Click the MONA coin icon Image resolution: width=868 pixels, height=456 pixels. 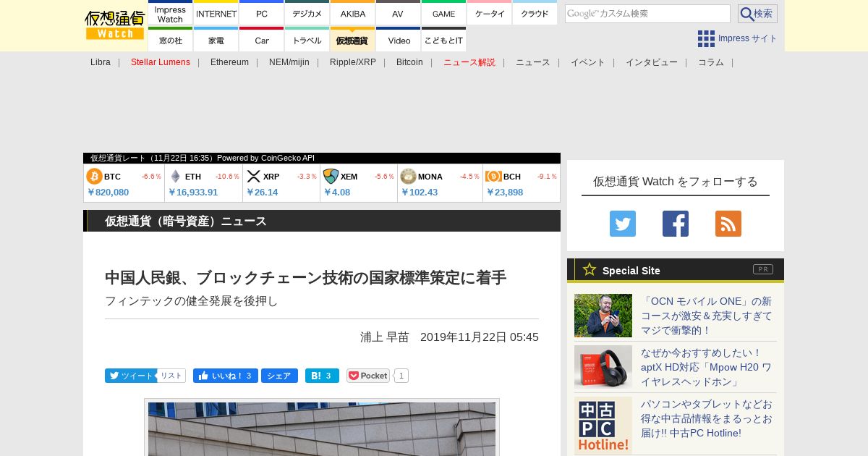[x=408, y=177]
